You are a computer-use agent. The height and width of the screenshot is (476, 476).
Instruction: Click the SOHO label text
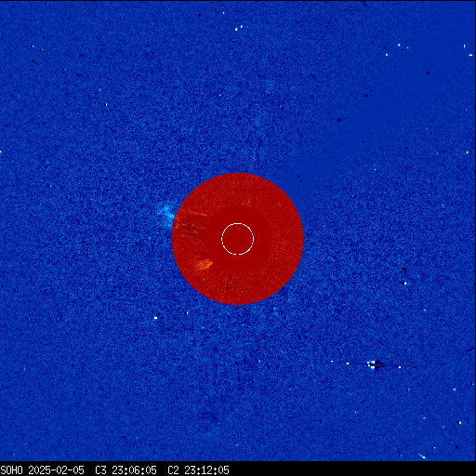click(x=11, y=470)
